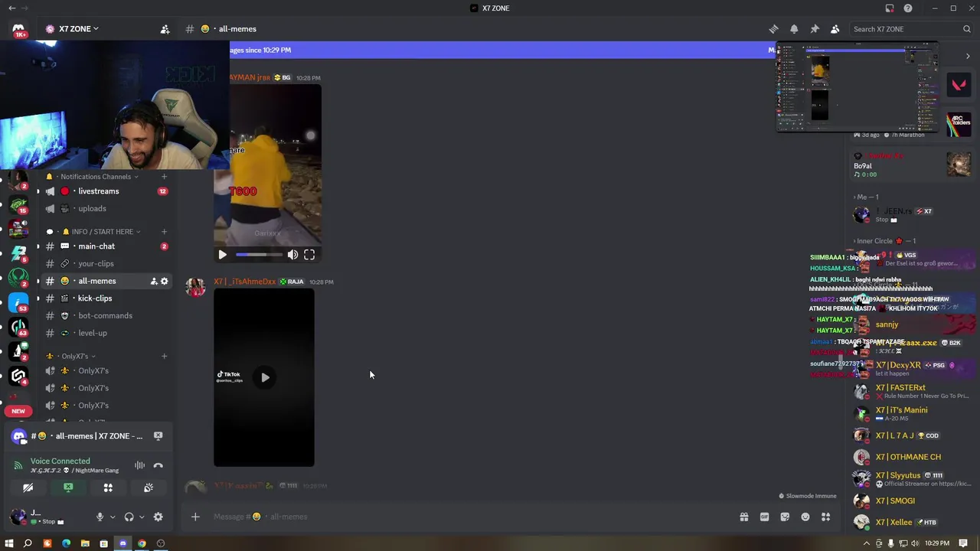Open the sticker picker
980x551 pixels.
tap(785, 517)
